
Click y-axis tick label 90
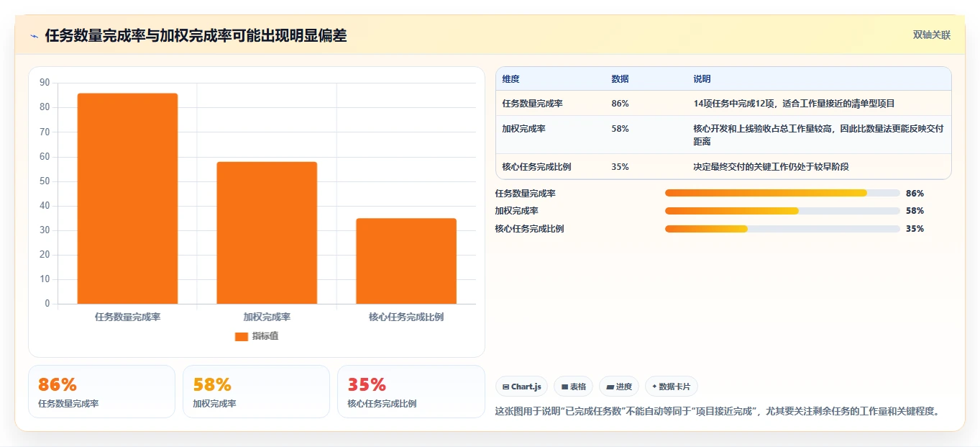click(45, 83)
